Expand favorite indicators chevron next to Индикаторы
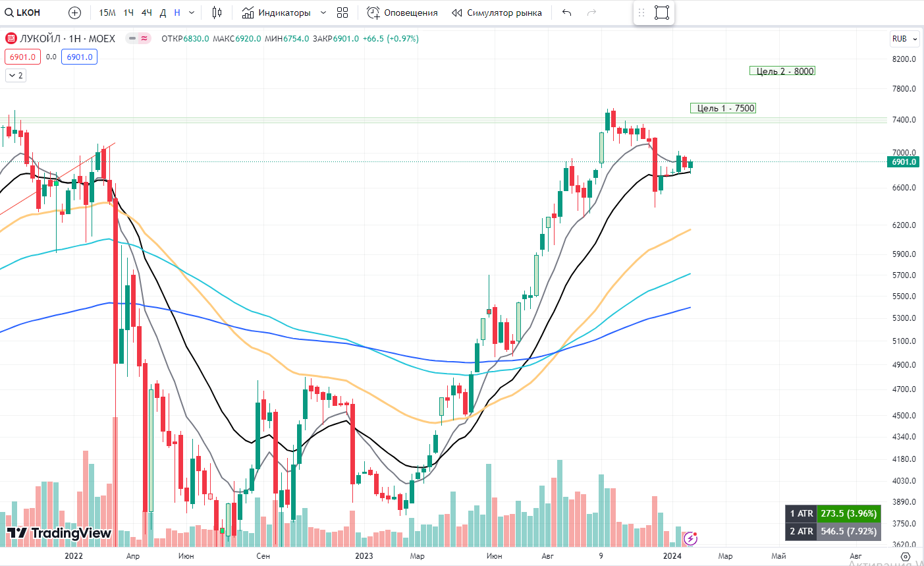 pyautogui.click(x=323, y=13)
